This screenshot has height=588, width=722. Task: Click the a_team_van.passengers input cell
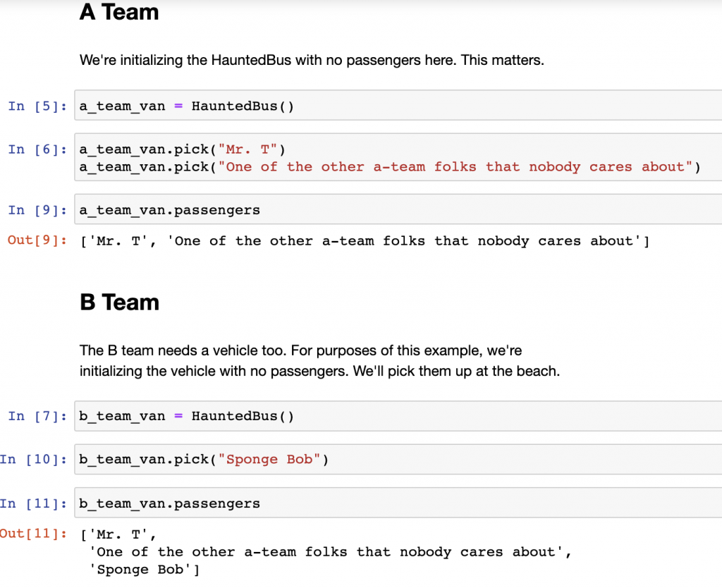coord(398,209)
